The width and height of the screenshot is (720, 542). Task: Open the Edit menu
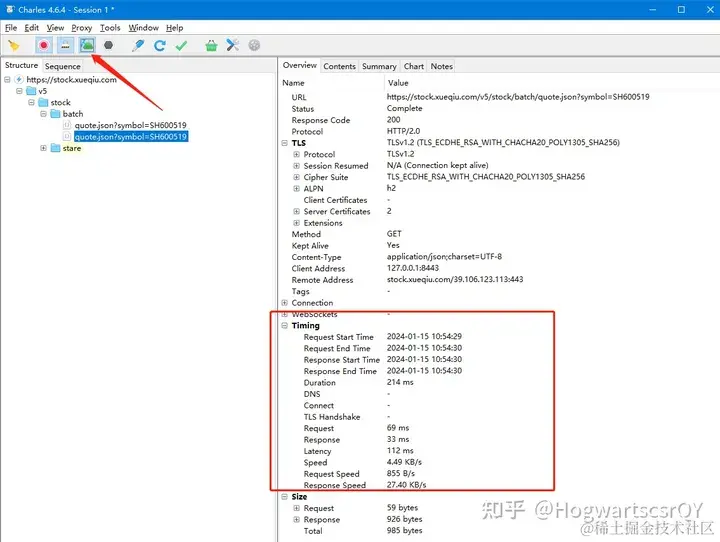pyautogui.click(x=31, y=28)
